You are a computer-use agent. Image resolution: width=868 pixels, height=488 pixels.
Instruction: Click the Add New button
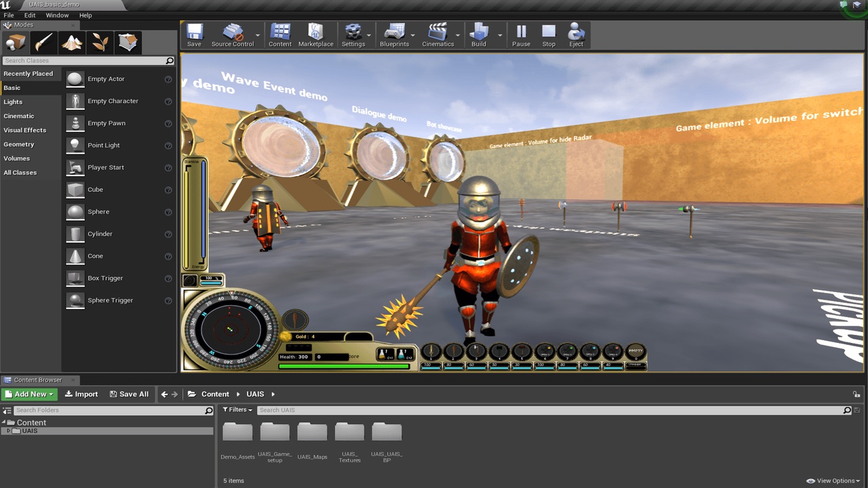click(29, 394)
